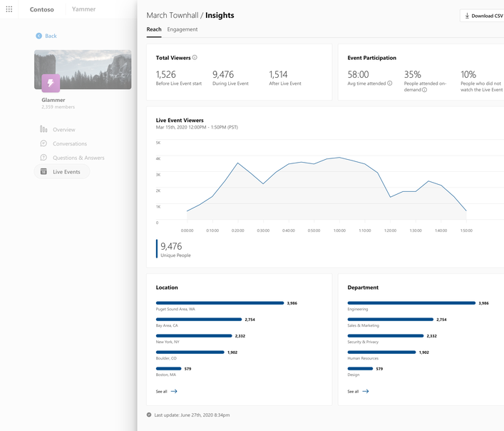The image size is (504, 431).
Task: Click the 9,476 During Live Event value
Action: tap(223, 75)
